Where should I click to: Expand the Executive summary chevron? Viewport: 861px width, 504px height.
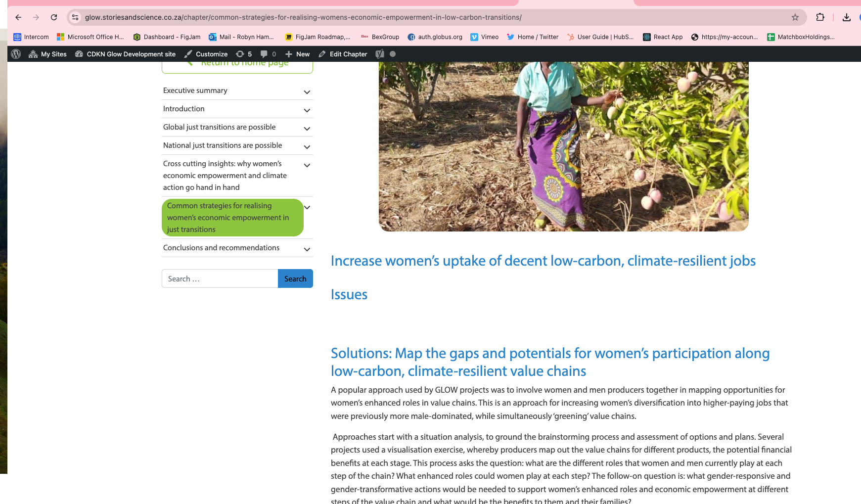click(x=307, y=92)
